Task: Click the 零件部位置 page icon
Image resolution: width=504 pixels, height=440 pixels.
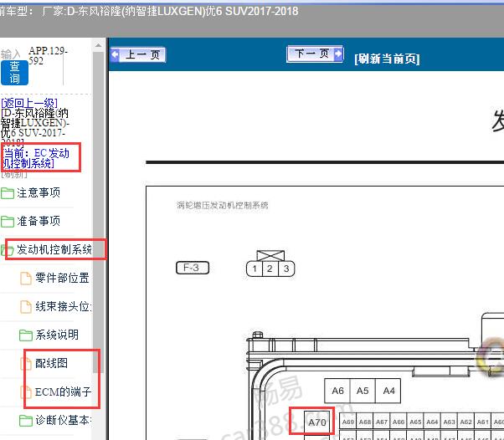Action: pyautogui.click(x=26, y=278)
